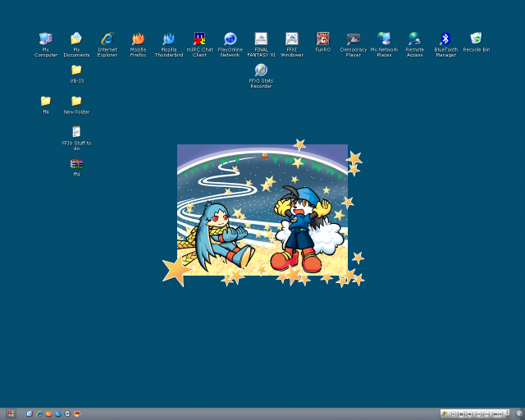
Task: Select BlueTooth Manager desktop icon
Action: pyautogui.click(x=445, y=44)
